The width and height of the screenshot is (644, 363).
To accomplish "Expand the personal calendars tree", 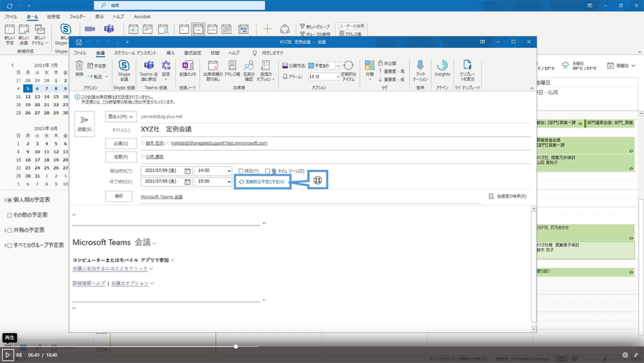I will [5, 200].
